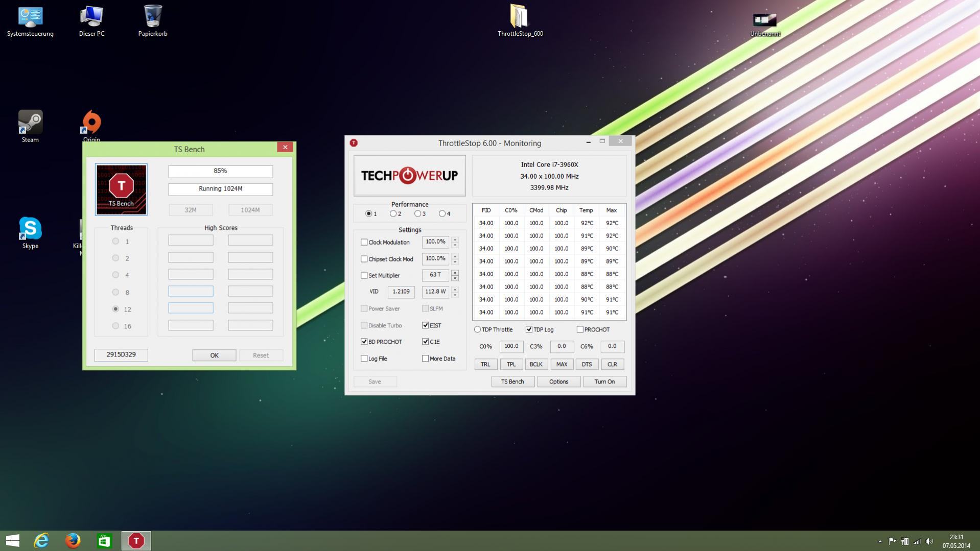The height and width of the screenshot is (551, 980).
Task: Click the CLR button
Action: coord(612,364)
